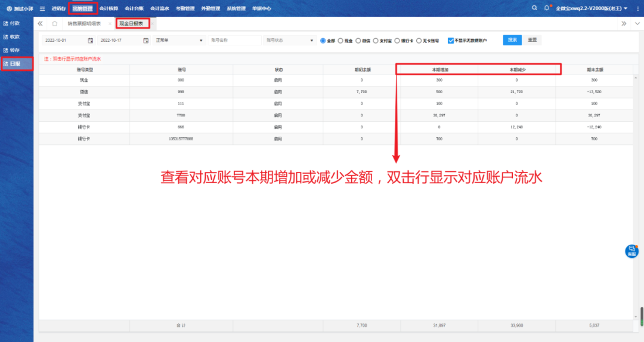Expand the 账号状态 dropdown
Screen dimensions: 644x342
click(289, 41)
